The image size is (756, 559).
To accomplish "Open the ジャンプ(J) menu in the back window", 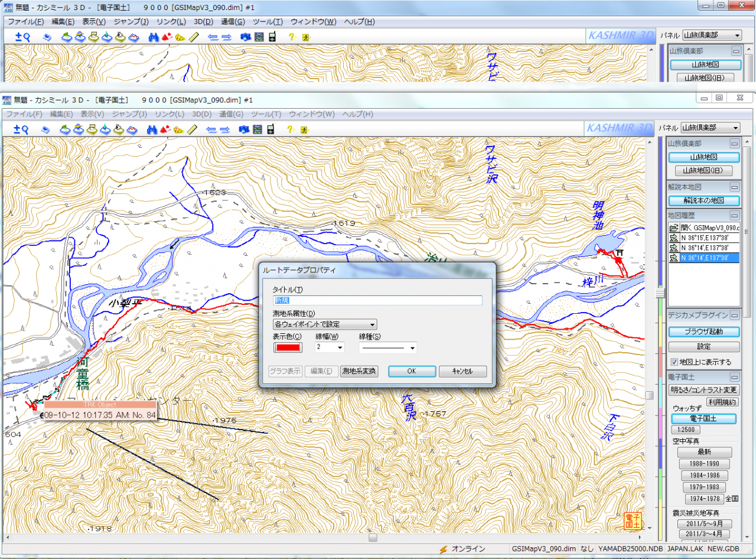I will point(131,22).
